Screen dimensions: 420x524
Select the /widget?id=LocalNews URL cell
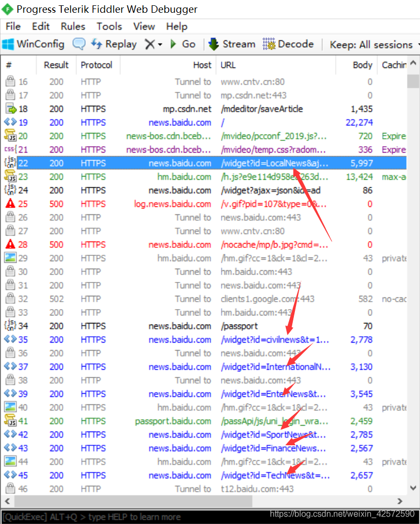coord(275,163)
